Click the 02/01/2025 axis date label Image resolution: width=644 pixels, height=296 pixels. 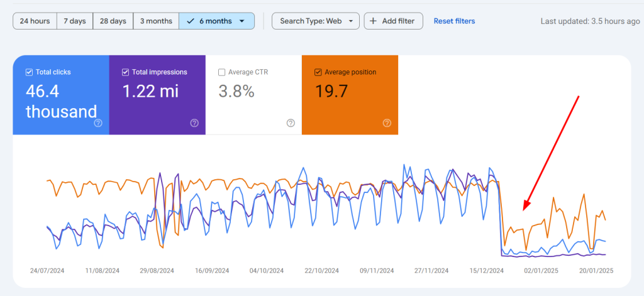(541, 271)
